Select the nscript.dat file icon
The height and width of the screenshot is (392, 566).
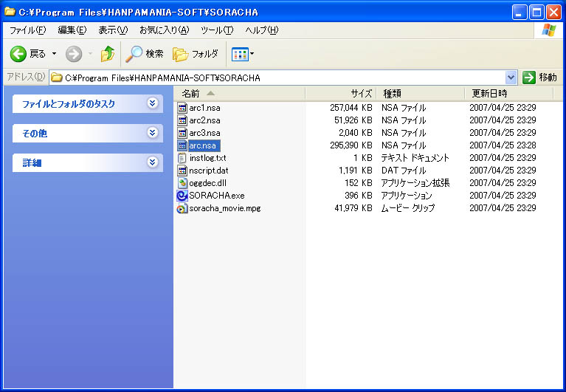[182, 171]
